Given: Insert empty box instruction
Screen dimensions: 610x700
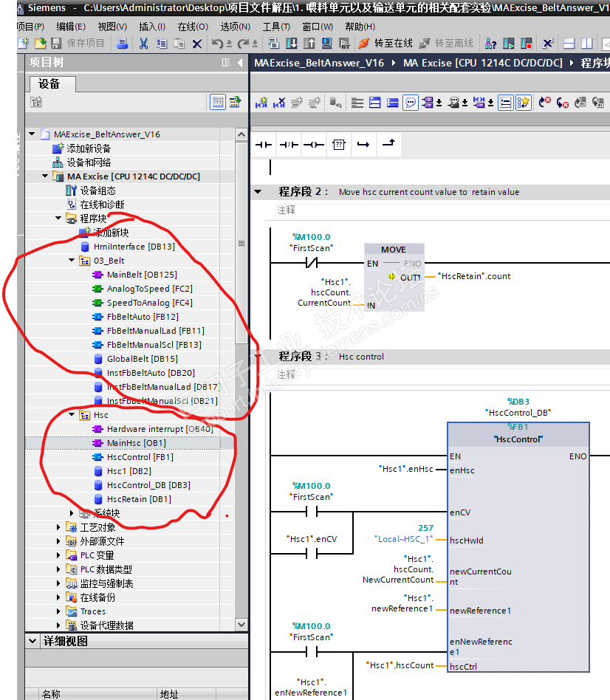Looking at the screenshot, I should [338, 145].
